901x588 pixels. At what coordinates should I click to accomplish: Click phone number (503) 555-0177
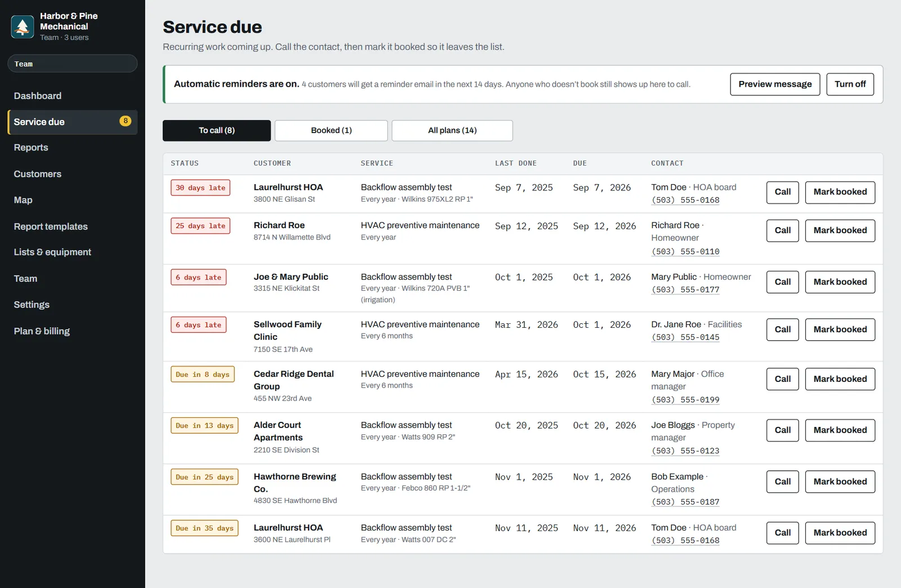(685, 290)
